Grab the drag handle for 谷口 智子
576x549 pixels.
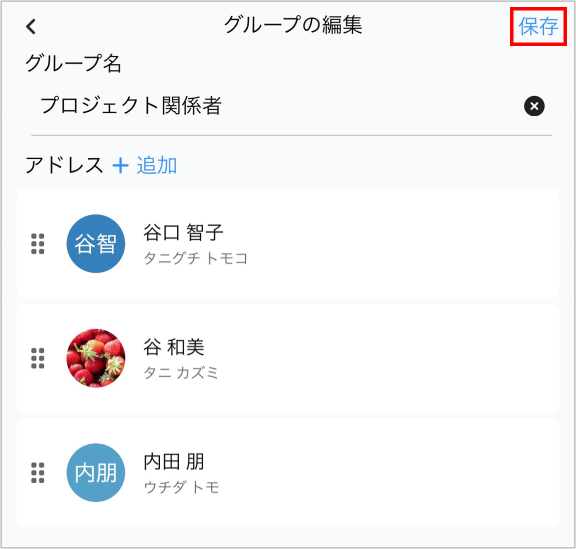click(38, 244)
